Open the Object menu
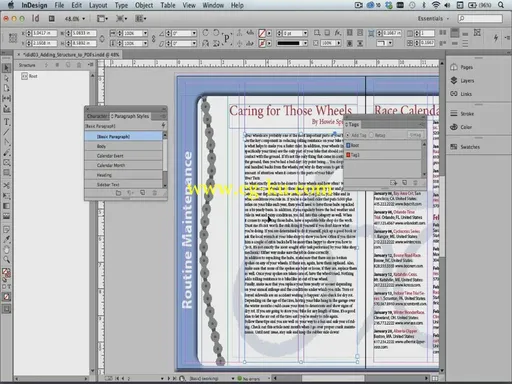 pos(144,5)
